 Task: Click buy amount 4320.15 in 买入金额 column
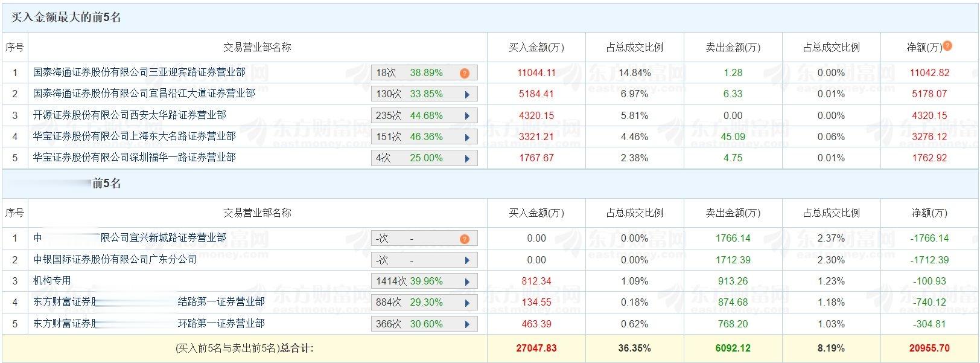click(536, 115)
